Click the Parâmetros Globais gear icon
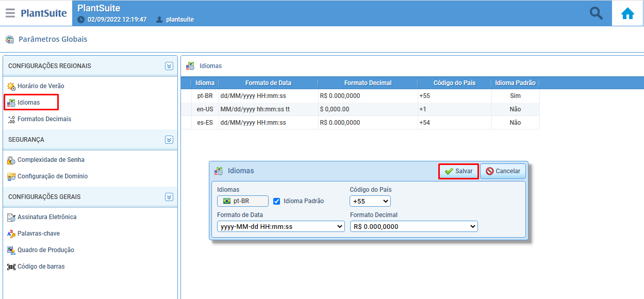 click(9, 39)
